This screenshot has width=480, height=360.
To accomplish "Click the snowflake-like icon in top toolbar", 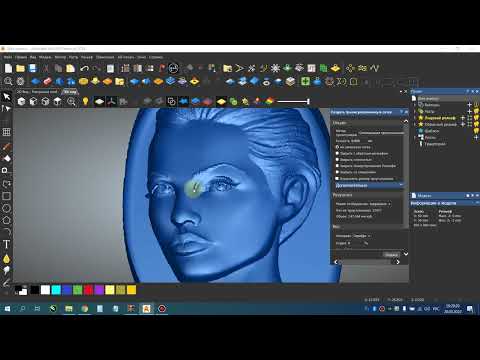I will [x=275, y=68].
